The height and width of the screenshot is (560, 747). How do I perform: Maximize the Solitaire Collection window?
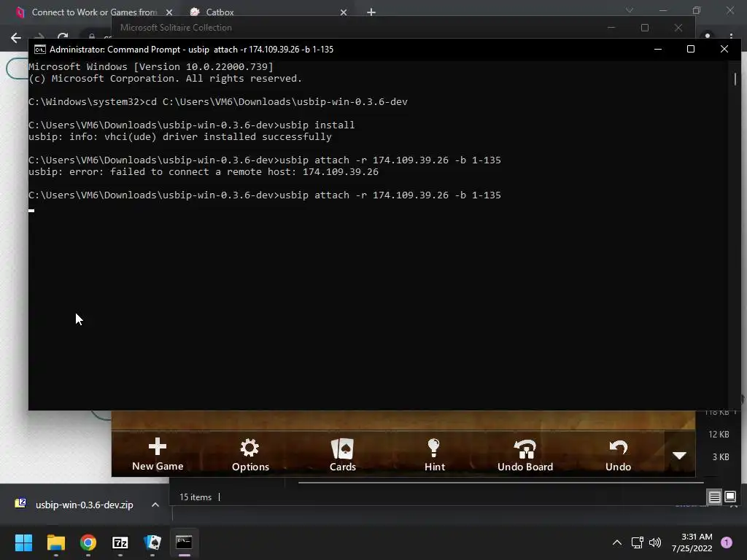click(x=645, y=28)
